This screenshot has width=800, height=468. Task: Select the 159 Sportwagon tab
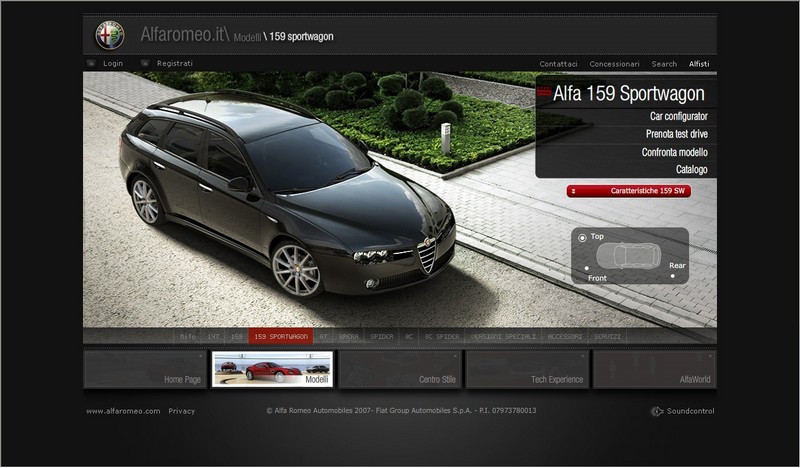281,337
